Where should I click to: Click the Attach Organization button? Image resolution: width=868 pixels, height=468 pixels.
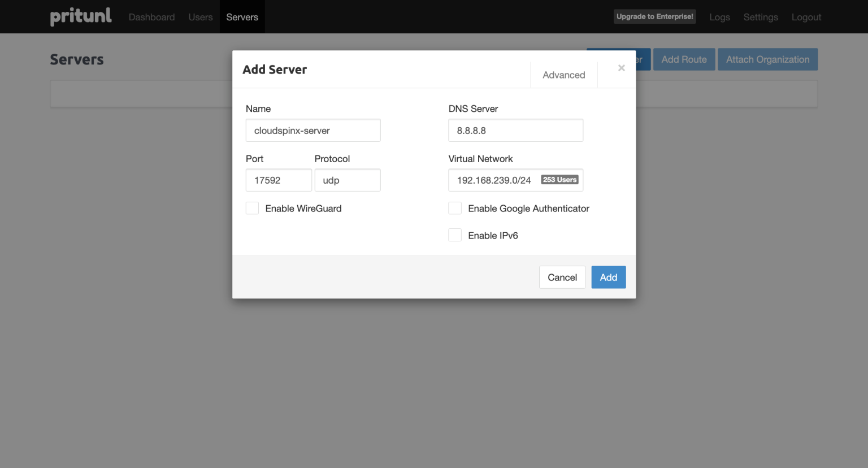pyautogui.click(x=767, y=59)
